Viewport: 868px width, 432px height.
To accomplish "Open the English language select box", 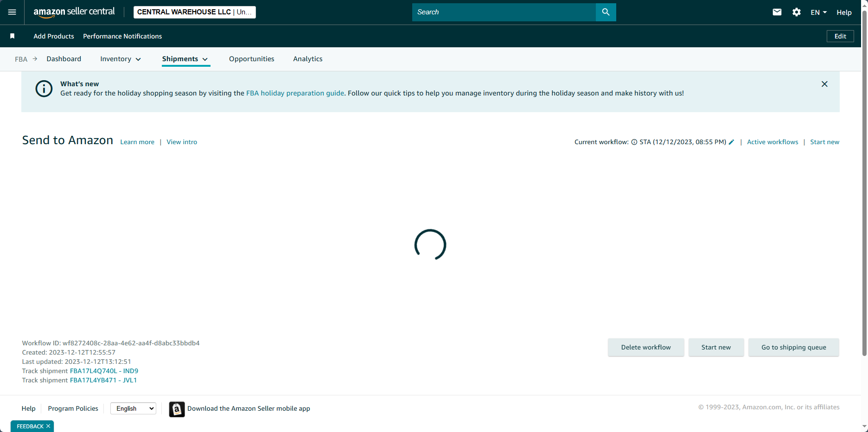I will [134, 408].
